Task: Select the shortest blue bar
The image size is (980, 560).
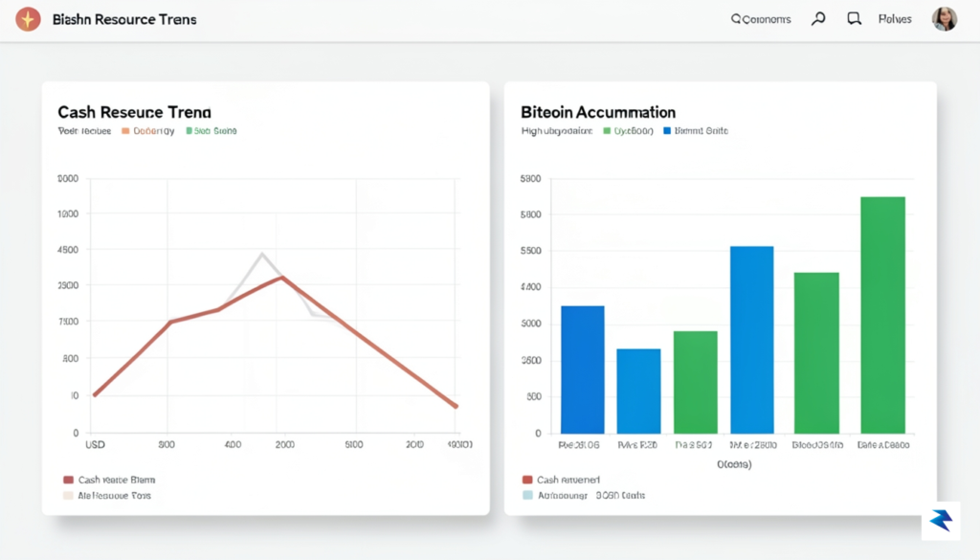Action: pos(638,391)
